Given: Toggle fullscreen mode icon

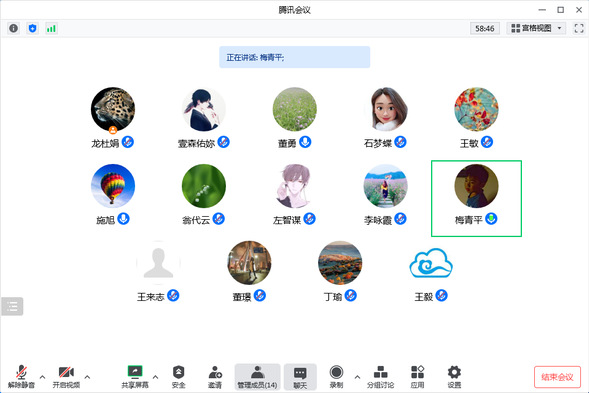Looking at the screenshot, I should (579, 28).
